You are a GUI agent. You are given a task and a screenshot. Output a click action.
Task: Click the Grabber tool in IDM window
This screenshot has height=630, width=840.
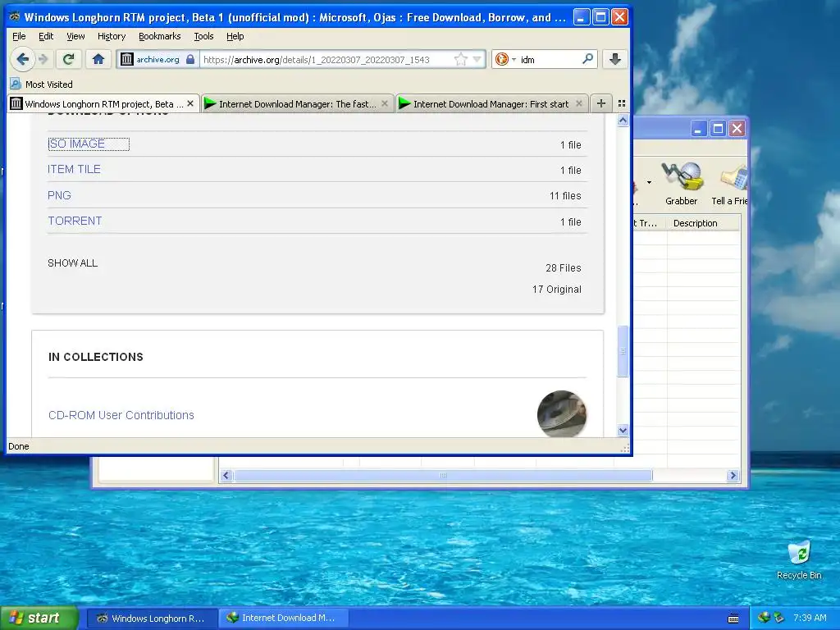(x=682, y=184)
